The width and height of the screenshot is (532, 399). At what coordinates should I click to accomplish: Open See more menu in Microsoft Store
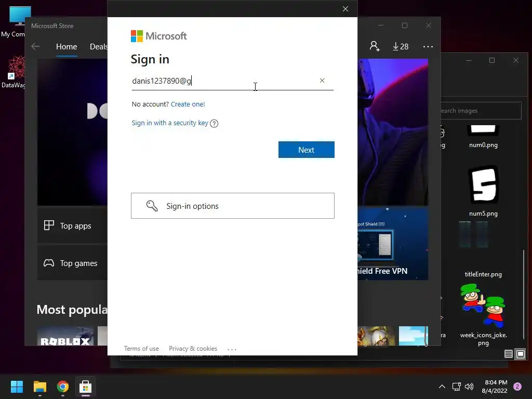428,46
